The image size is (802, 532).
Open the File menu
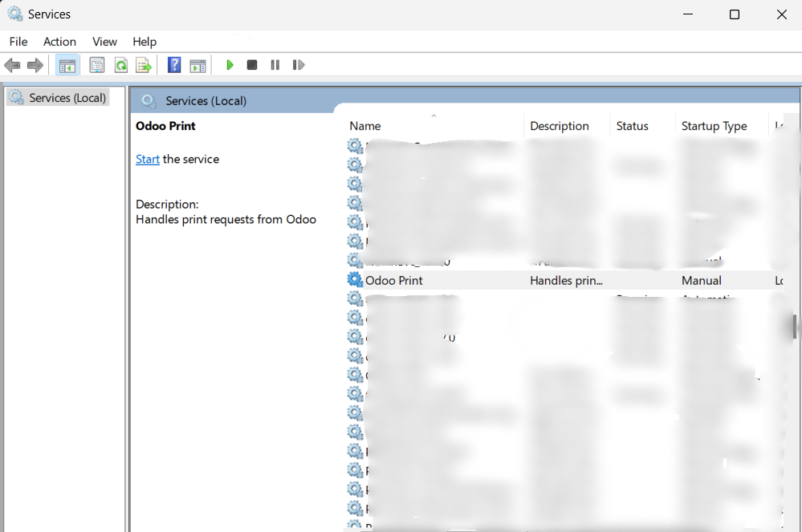18,42
